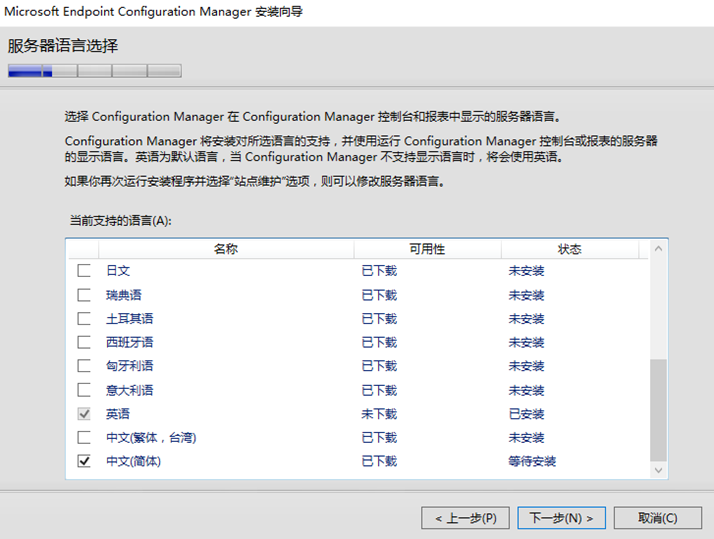This screenshot has height=539, width=714.
Task: Click 未安装 status for 瑞典语
Action: tap(526, 295)
